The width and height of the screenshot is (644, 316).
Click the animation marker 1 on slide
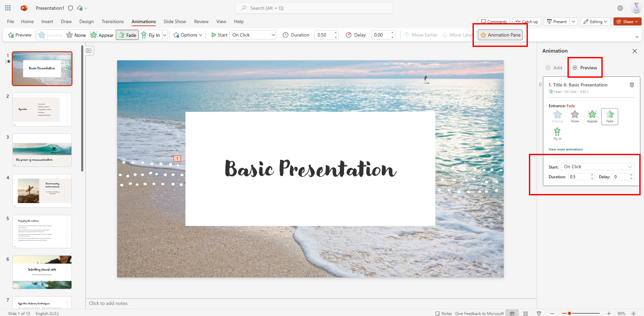click(177, 159)
